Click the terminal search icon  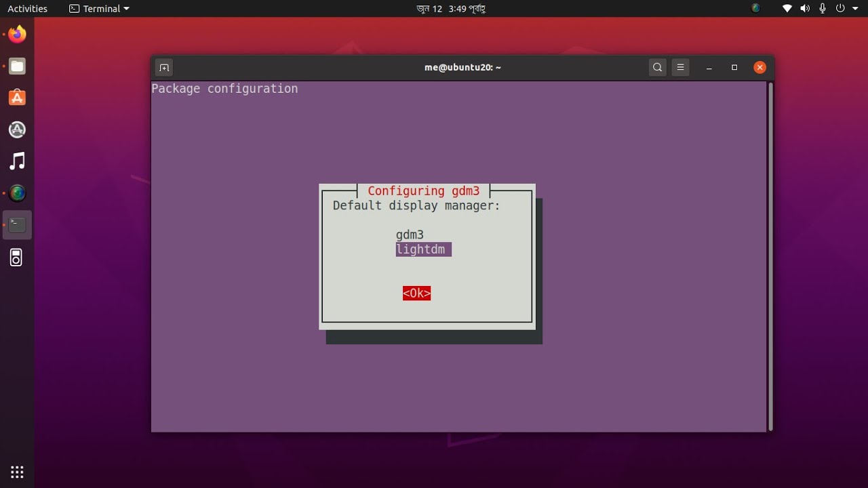657,67
